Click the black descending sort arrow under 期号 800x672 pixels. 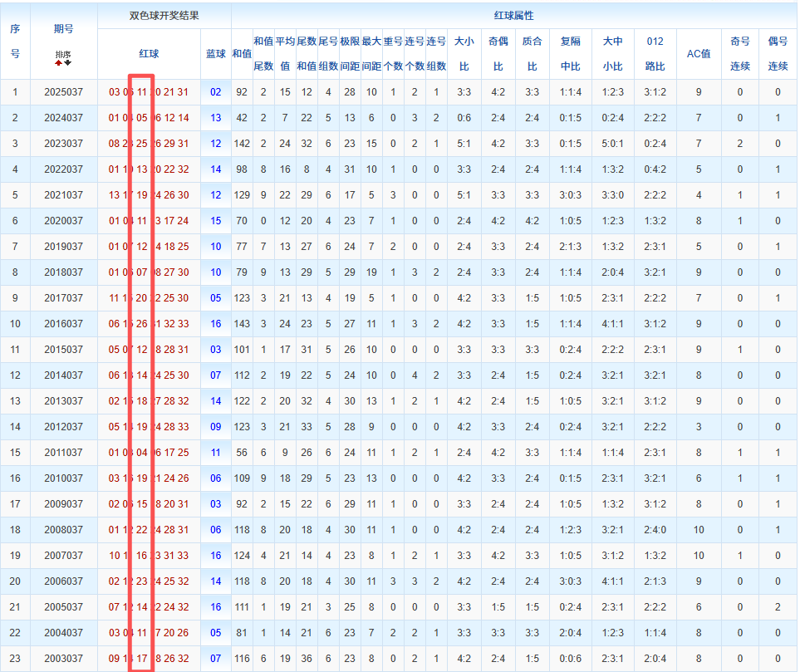coord(67,62)
